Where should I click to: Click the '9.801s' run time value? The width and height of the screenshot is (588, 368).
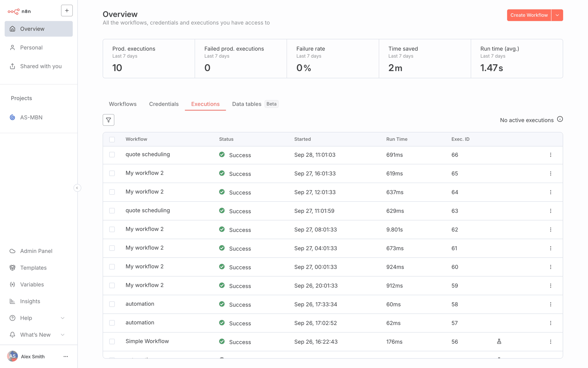click(x=394, y=230)
